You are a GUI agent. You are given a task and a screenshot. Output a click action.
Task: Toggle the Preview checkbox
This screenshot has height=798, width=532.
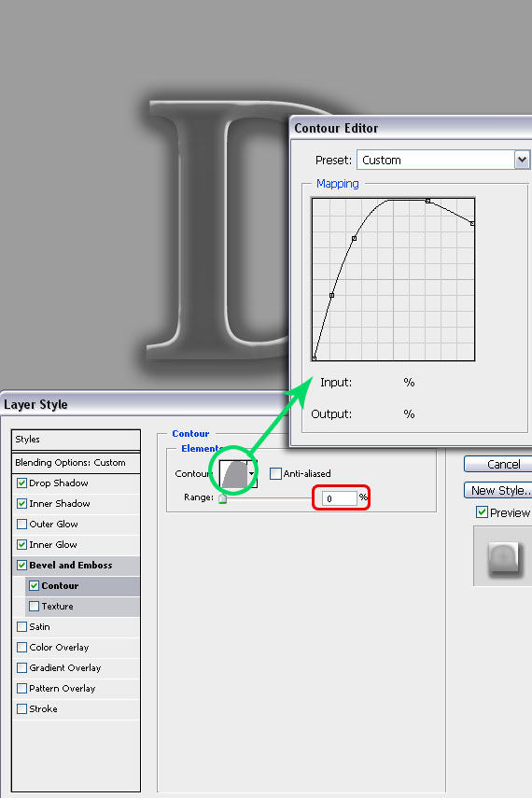(x=482, y=512)
